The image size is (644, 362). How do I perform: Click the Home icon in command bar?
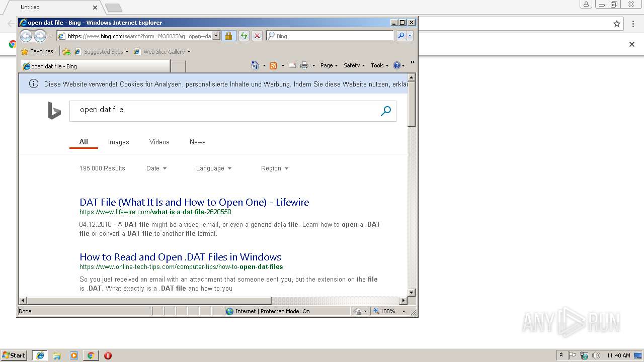coord(255,65)
